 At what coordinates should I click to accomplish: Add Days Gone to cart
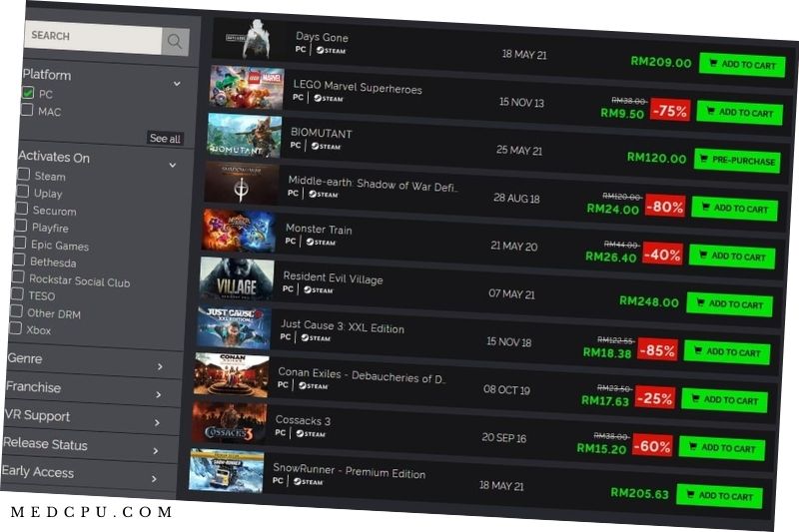(x=742, y=65)
